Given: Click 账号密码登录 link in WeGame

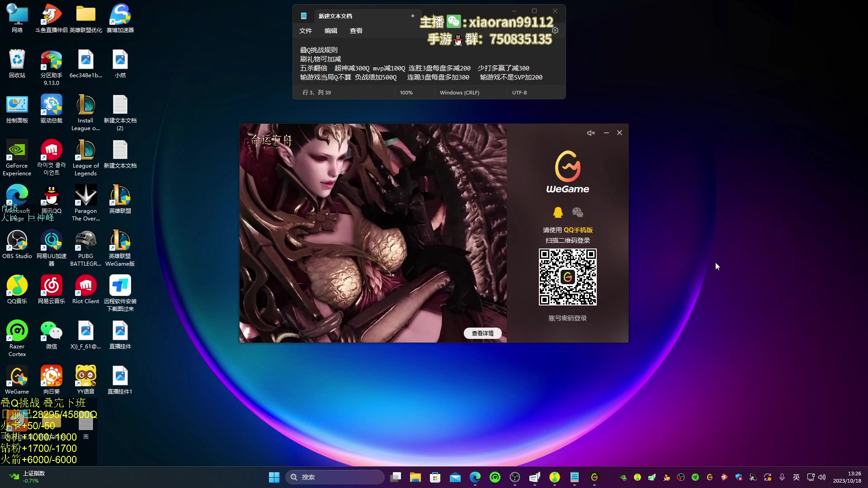Looking at the screenshot, I should click(568, 318).
